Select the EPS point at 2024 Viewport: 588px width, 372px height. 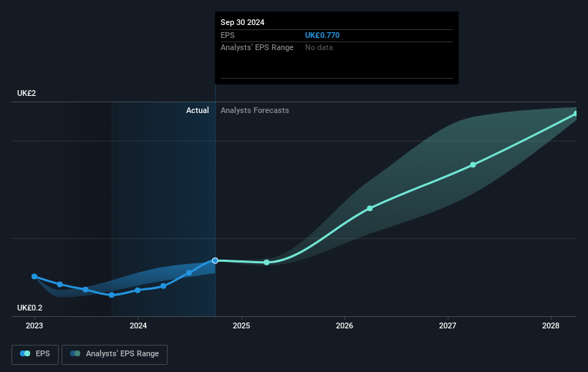click(x=138, y=290)
